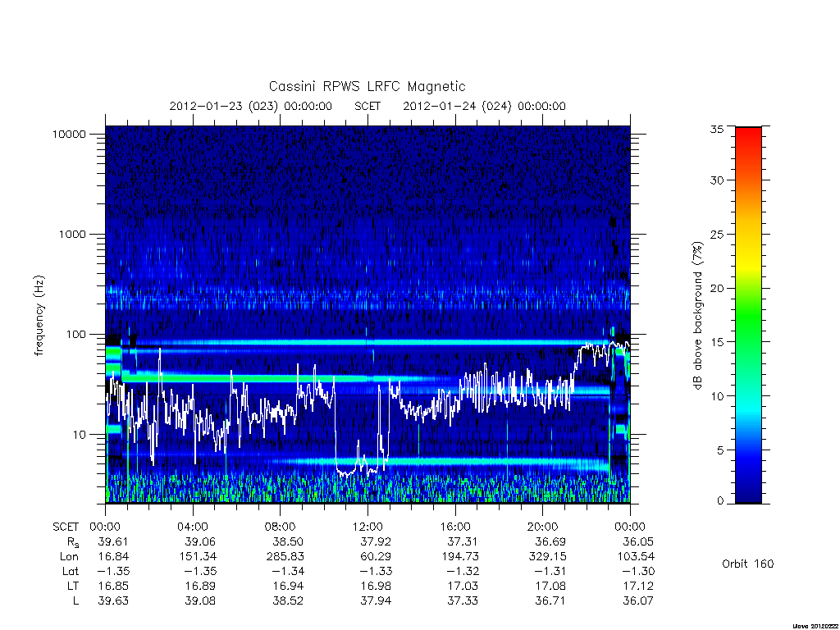Screen dimensions: 840x630
Task: Select the start time '2012-01-23 (023) 00:00:00'
Action: [251, 106]
